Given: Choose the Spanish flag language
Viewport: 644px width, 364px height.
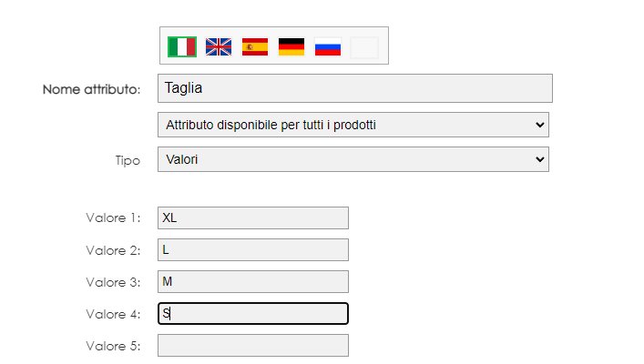Looking at the screenshot, I should pos(255,46).
